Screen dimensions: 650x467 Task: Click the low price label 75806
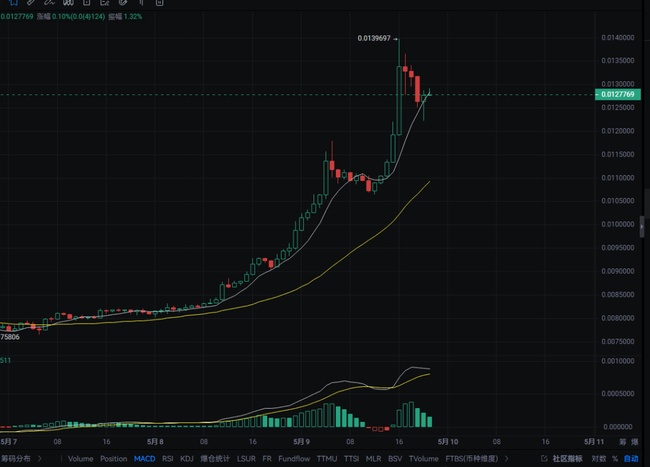pos(10,337)
